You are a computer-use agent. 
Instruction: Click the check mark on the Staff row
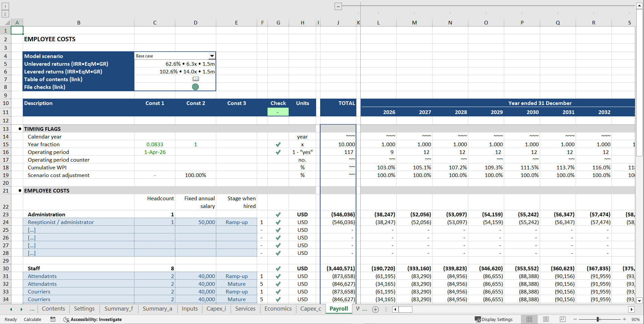278,268
